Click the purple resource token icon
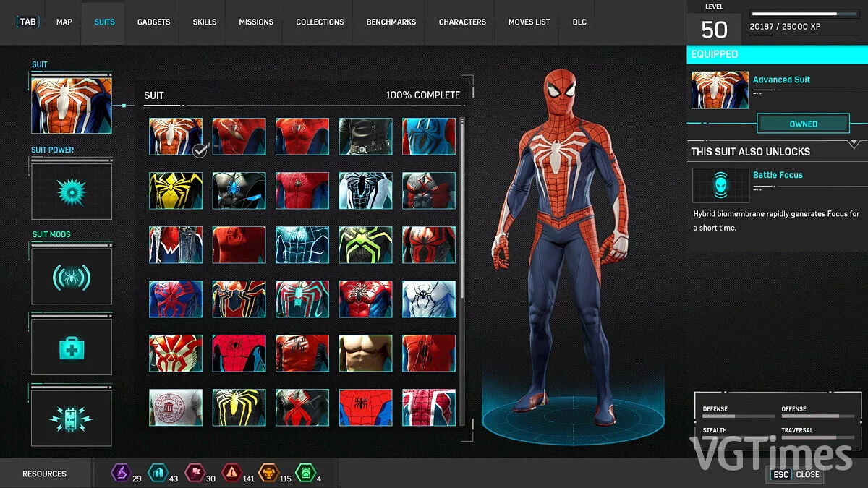Viewport: 868px width, 488px height. pos(119,473)
